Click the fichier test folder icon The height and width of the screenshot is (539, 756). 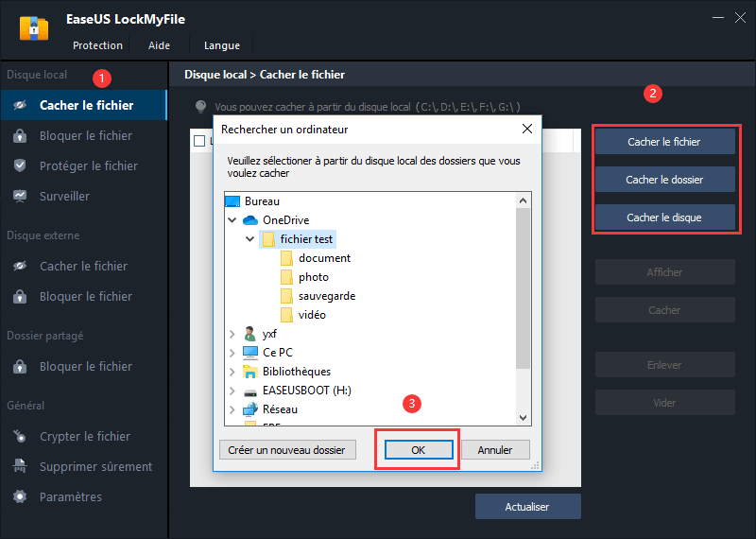(268, 239)
